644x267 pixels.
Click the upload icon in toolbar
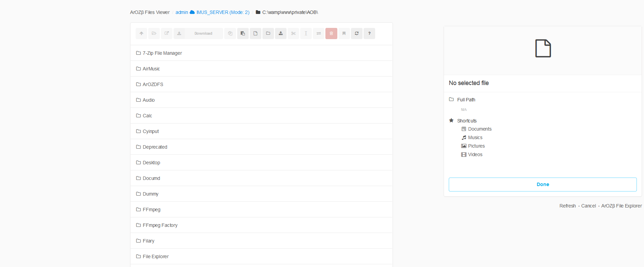281,33
